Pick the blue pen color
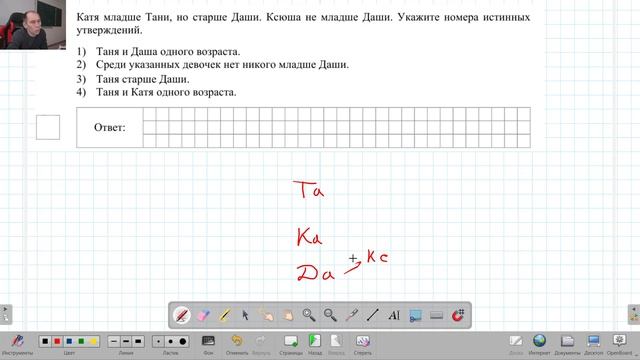Image resolution: width=640 pixels, height=360 pixels. pyautogui.click(x=69, y=341)
